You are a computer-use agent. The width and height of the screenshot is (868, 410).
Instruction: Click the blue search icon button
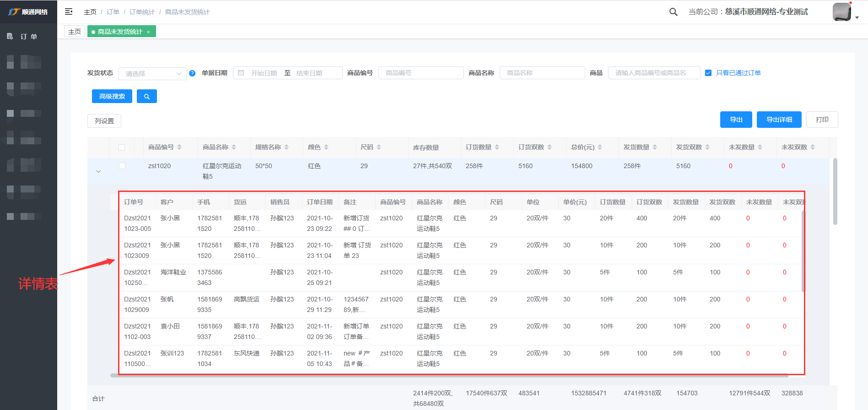[147, 96]
